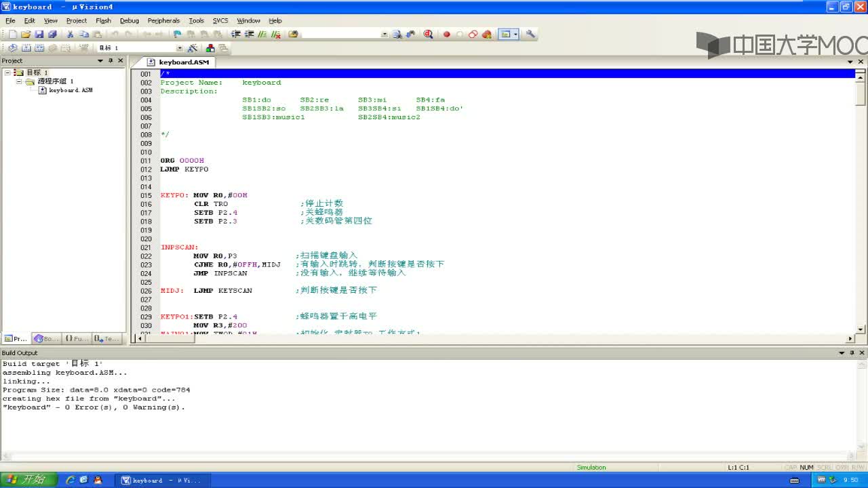Collapse the 源程序组 1 group node
This screenshot has height=488, width=868.
pos(20,81)
